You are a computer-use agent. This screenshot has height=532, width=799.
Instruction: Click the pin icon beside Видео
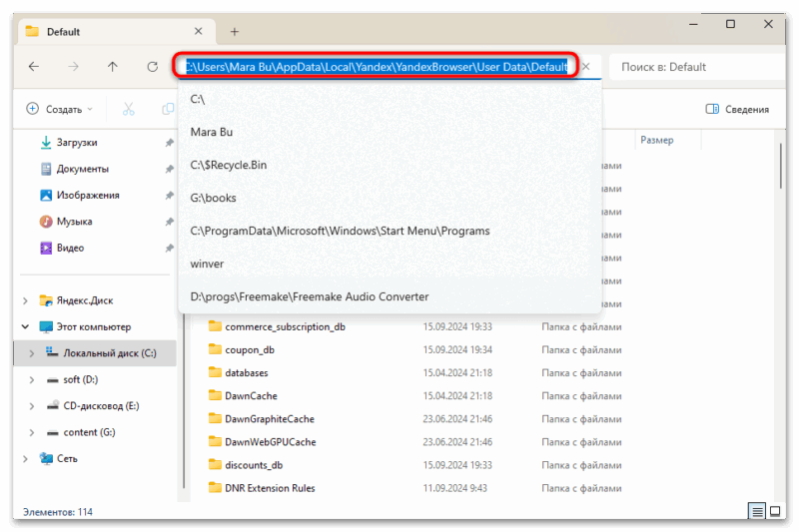click(x=169, y=248)
